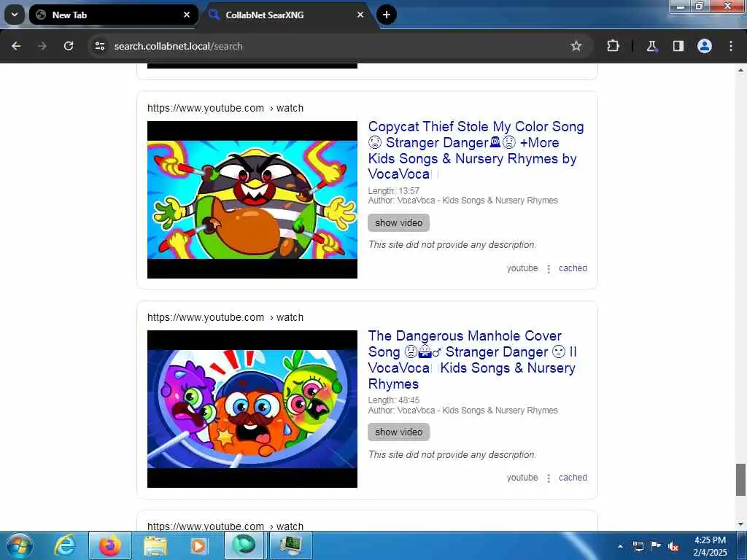
Task: Show hidden system tray icons
Action: pyautogui.click(x=620, y=546)
